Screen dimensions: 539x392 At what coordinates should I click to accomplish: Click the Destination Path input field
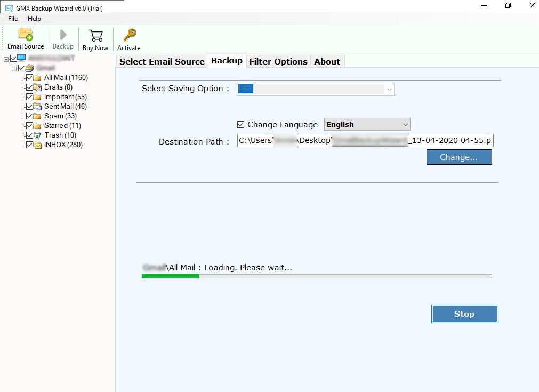pos(365,141)
